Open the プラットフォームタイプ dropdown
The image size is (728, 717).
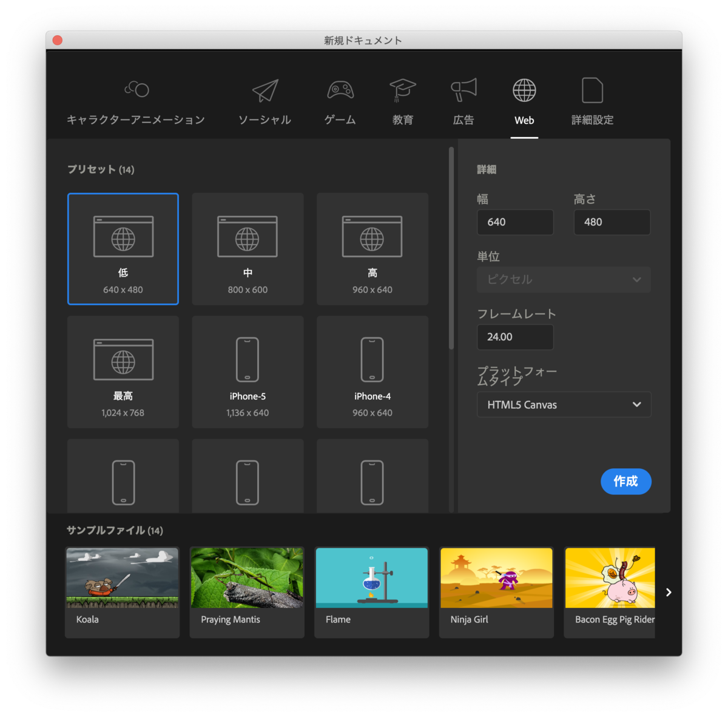click(x=564, y=405)
